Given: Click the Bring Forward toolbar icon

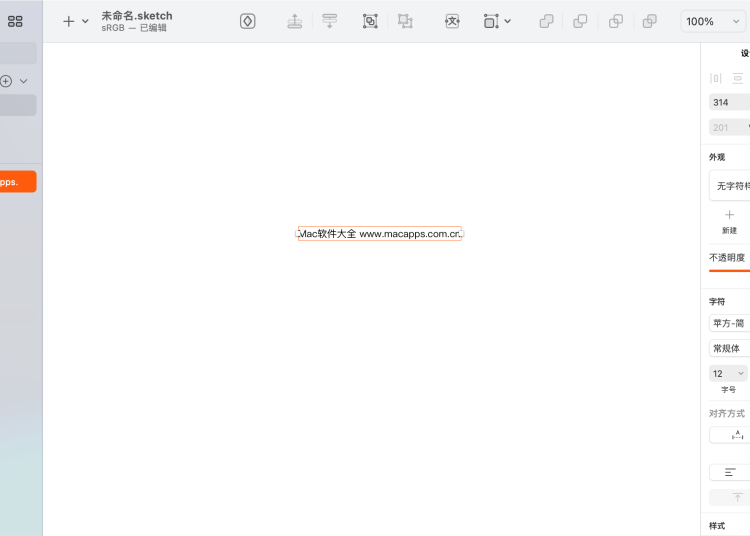Looking at the screenshot, I should coord(295,21).
